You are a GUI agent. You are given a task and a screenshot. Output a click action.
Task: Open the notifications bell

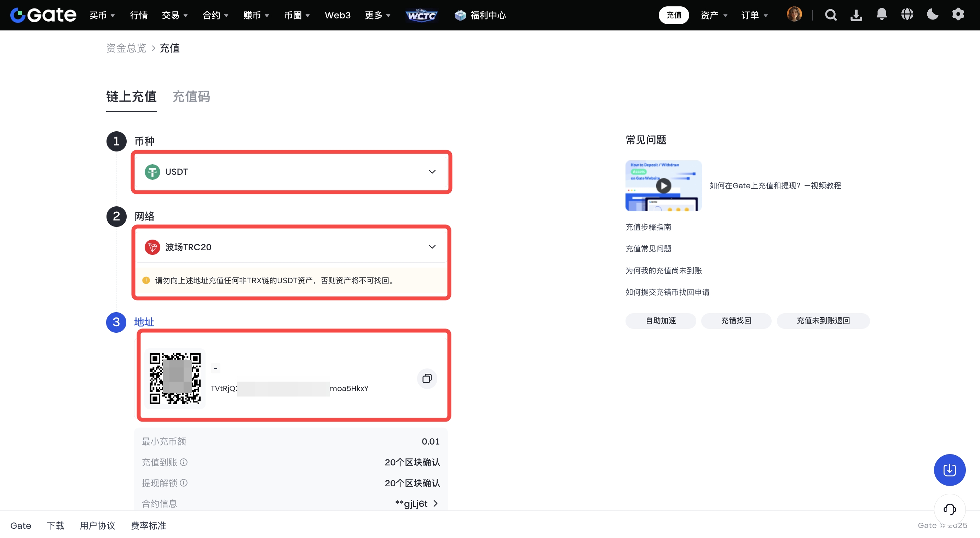click(x=881, y=15)
